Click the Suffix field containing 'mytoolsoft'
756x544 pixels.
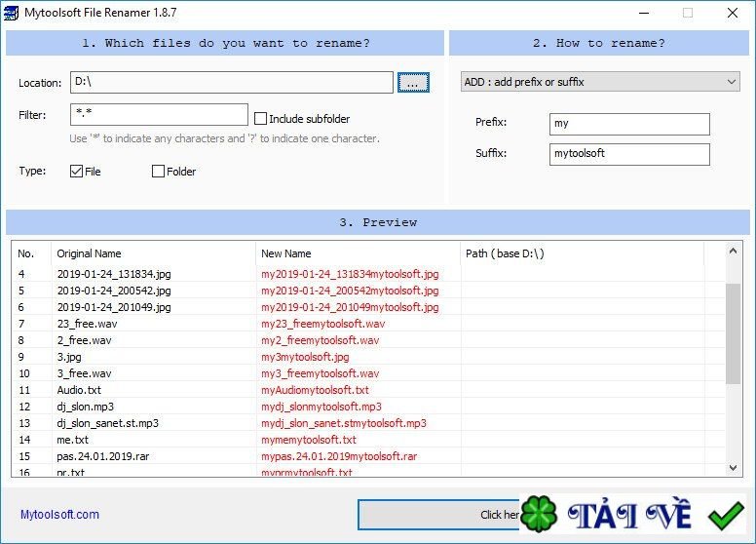click(629, 154)
